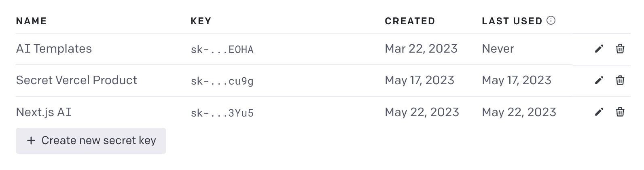Image resolution: width=644 pixels, height=170 pixels.
Task: Click the KEY column header
Action: click(201, 21)
